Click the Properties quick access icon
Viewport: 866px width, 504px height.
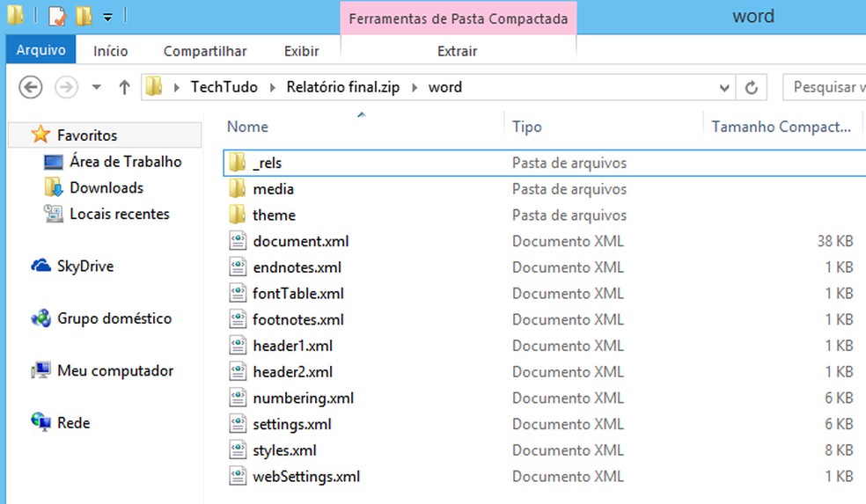pyautogui.click(x=56, y=16)
